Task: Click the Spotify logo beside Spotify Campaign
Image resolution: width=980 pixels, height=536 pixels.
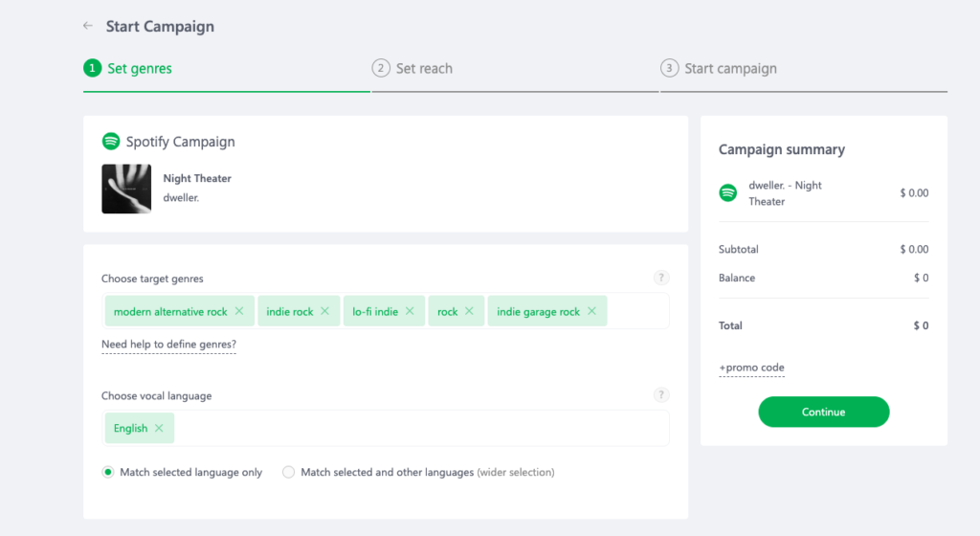Action: [111, 142]
